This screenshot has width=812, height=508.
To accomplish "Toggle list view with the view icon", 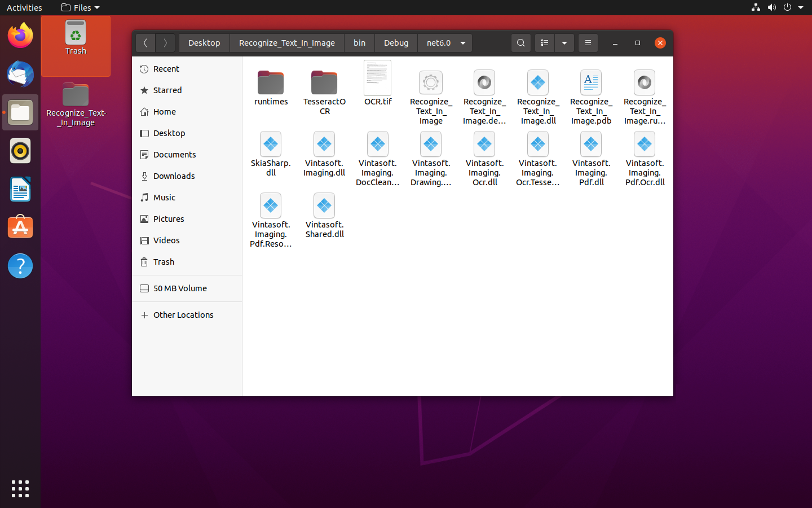I will [x=544, y=43].
